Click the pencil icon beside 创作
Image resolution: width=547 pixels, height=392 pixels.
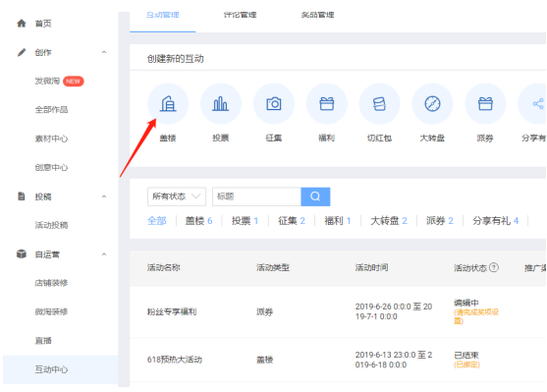click(x=22, y=52)
